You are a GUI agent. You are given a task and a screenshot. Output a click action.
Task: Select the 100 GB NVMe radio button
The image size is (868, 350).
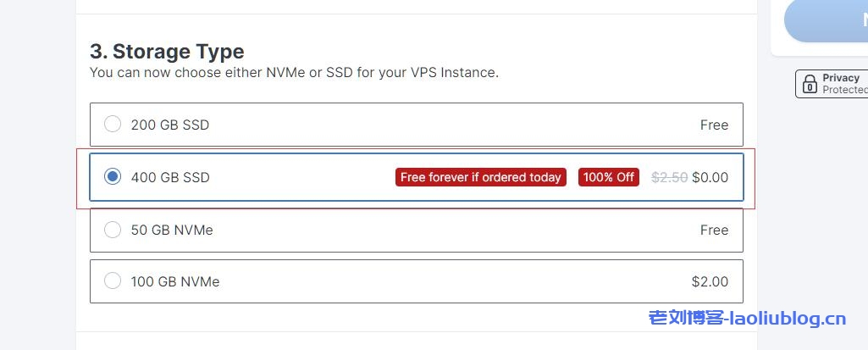pos(113,281)
